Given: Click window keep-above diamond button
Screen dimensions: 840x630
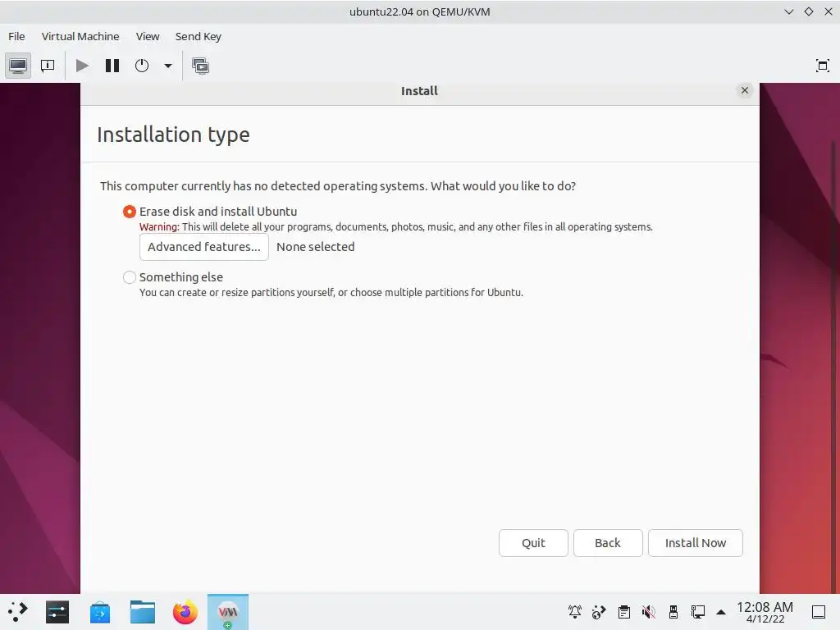Looking at the screenshot, I should point(808,11).
